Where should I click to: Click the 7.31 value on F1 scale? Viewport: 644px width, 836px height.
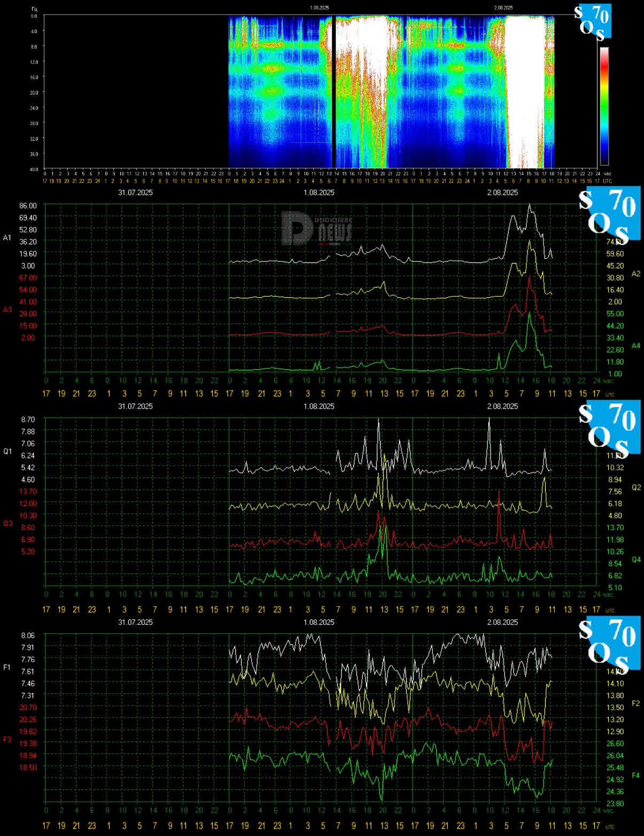[x=28, y=695]
